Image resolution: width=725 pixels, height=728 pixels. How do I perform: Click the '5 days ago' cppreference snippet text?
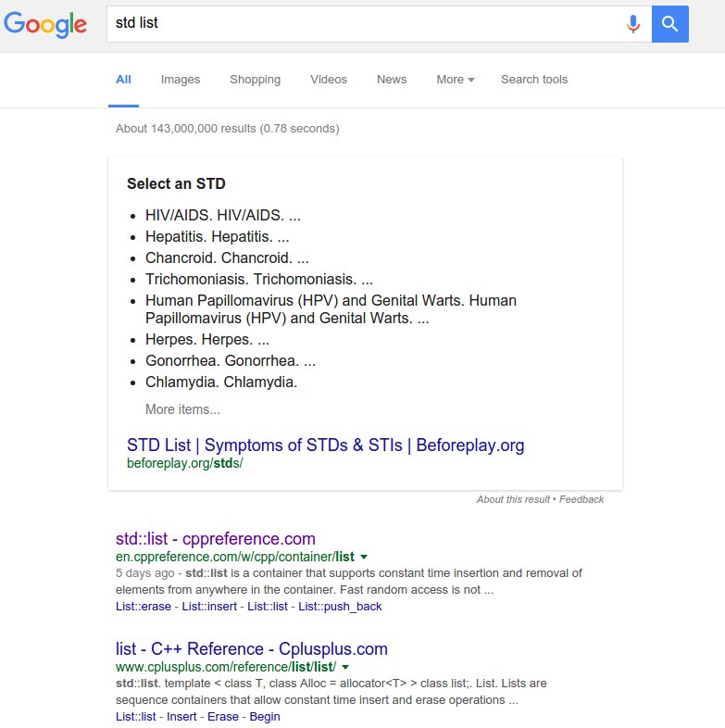(x=144, y=573)
